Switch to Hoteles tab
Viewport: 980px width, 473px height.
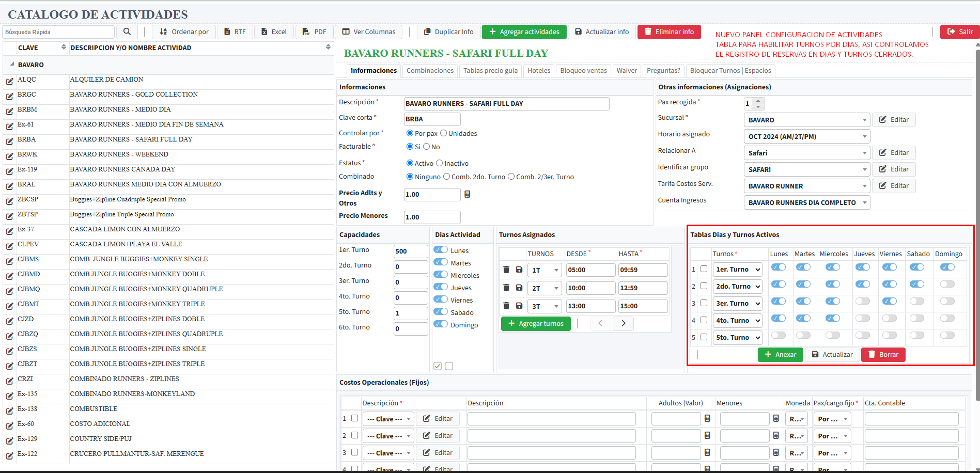(x=539, y=71)
